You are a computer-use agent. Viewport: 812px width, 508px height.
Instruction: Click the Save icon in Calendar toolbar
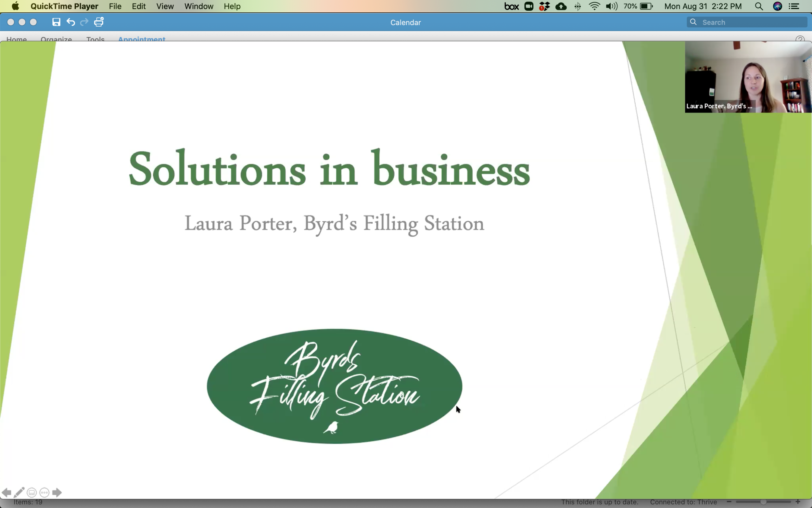tap(56, 22)
